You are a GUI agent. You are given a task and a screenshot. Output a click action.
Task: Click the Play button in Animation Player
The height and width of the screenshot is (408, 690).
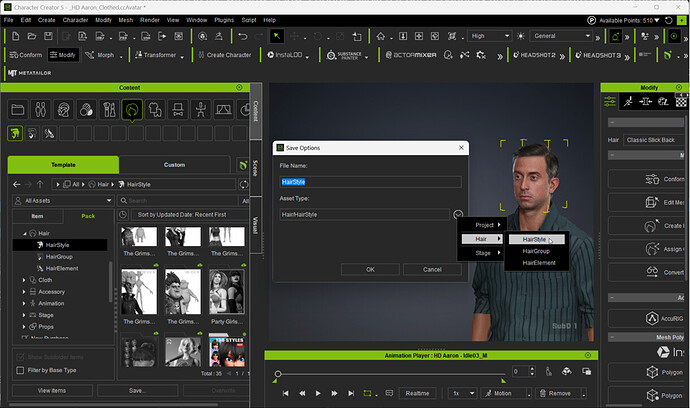pyautogui.click(x=318, y=393)
